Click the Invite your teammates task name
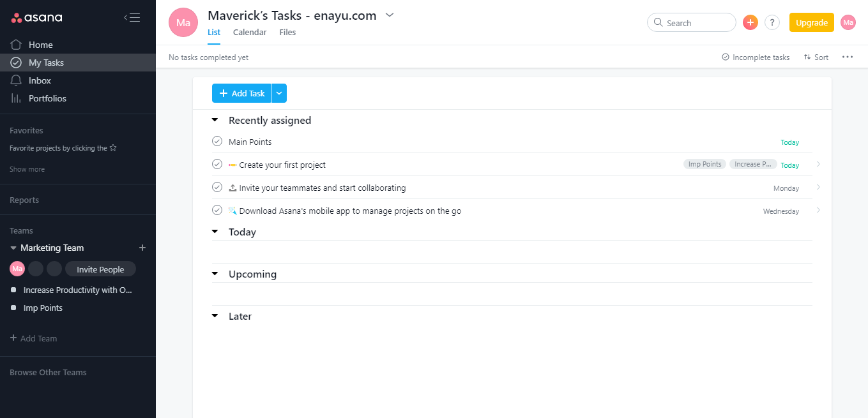The image size is (868, 418). point(323,188)
